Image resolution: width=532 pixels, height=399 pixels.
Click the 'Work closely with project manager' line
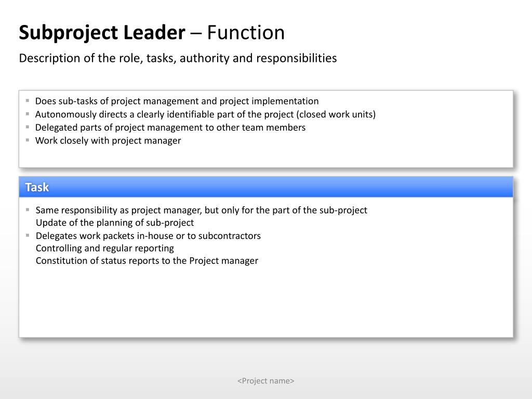[108, 140]
